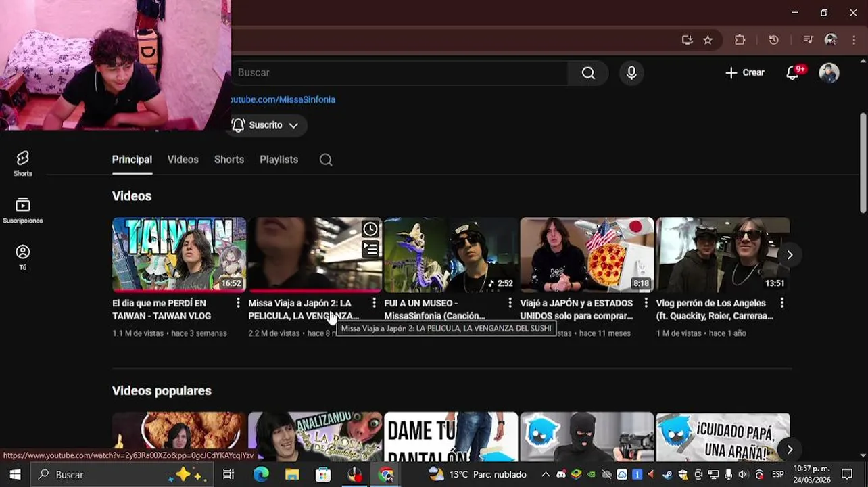Open Discord tray icon

561,475
